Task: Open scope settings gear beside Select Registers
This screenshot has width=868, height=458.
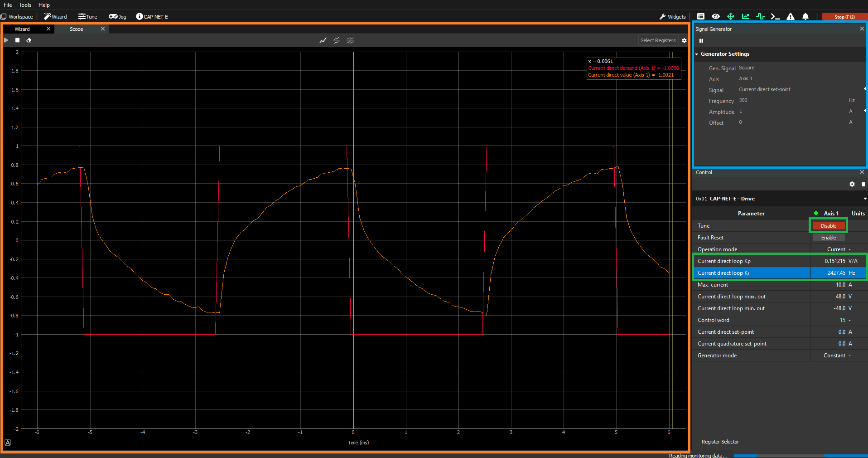Action: (684, 41)
